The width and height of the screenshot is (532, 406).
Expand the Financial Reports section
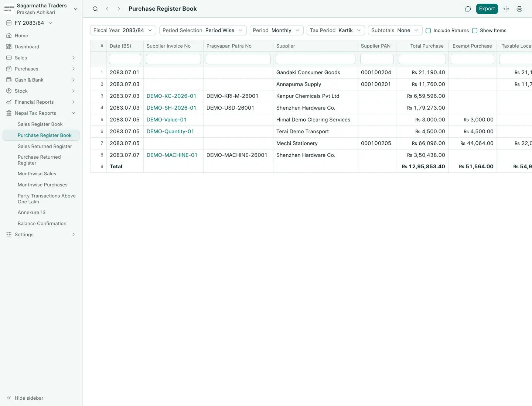coord(74,102)
